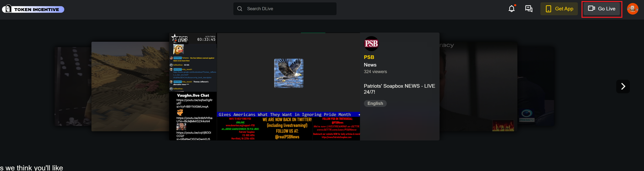Image resolution: width=644 pixels, height=171 pixels.
Task: Start streaming with the Go Live button
Action: [602, 9]
